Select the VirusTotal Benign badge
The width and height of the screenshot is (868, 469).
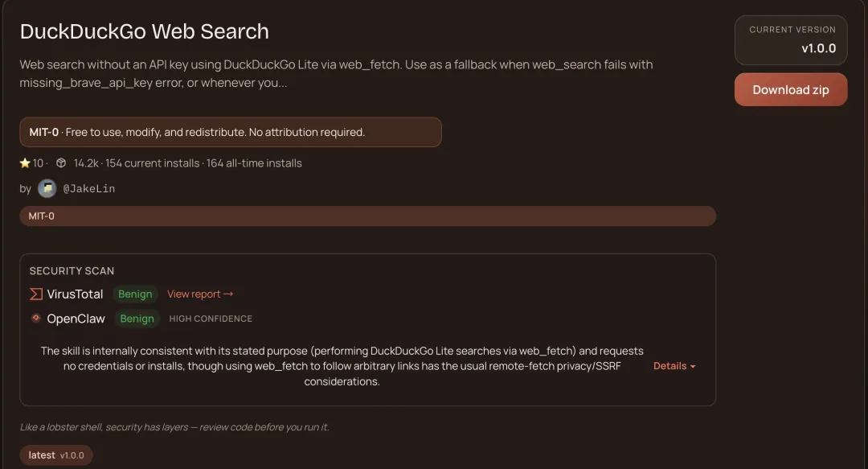pos(135,294)
